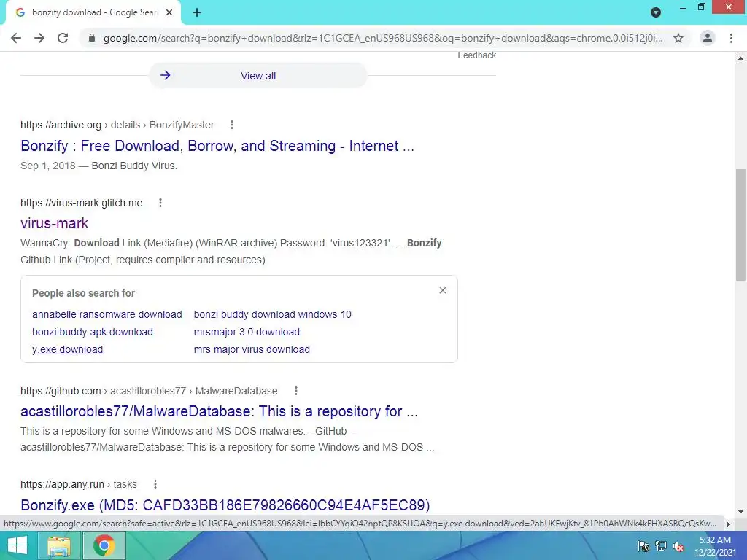Click the address bar URL field
This screenshot has width=747, height=560.
382,38
